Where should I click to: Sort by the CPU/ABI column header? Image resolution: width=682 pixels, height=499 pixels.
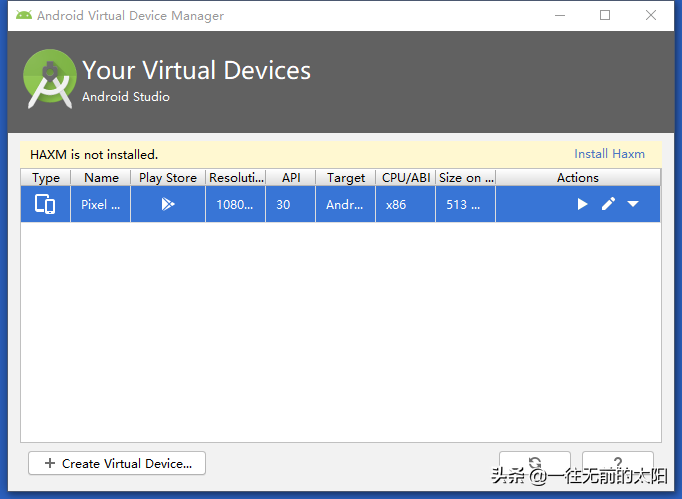[406, 177]
